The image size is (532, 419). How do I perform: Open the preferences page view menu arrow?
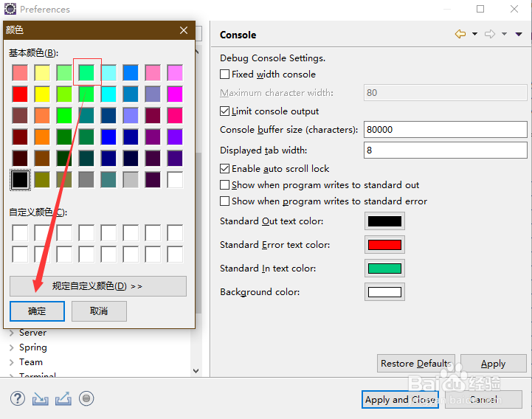click(519, 34)
